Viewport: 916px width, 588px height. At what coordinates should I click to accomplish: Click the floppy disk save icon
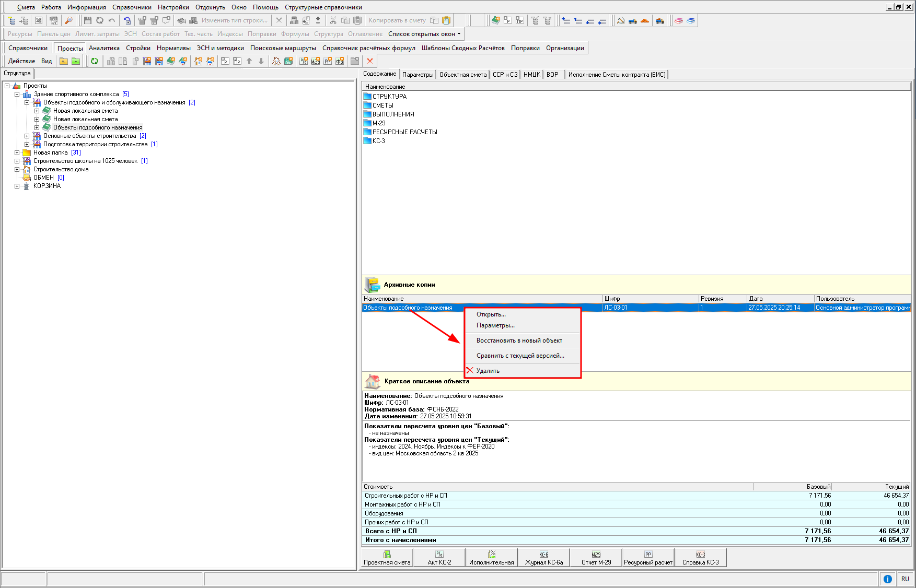(x=87, y=20)
